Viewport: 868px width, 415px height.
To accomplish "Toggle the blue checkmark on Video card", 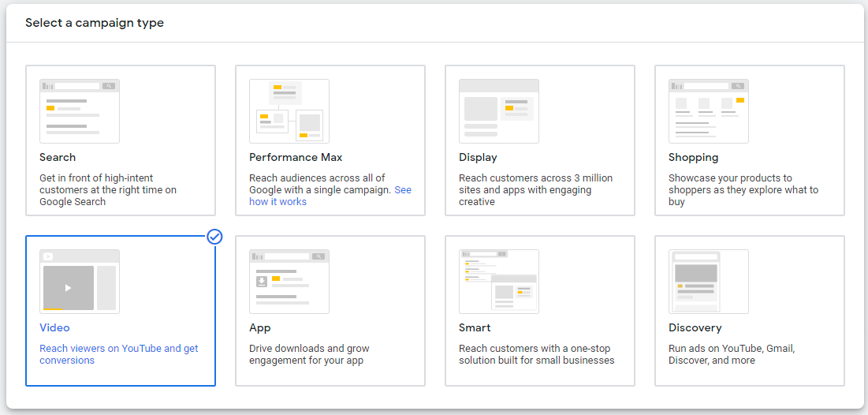I will [214, 237].
